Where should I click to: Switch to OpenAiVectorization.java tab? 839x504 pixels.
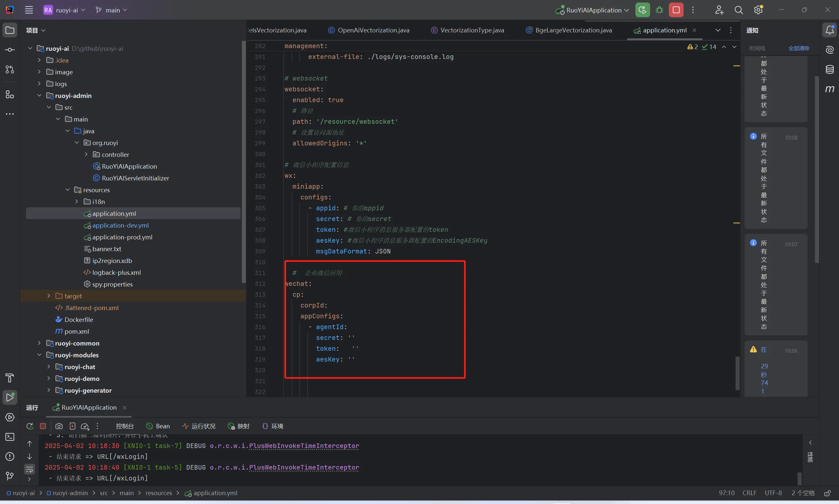click(373, 30)
